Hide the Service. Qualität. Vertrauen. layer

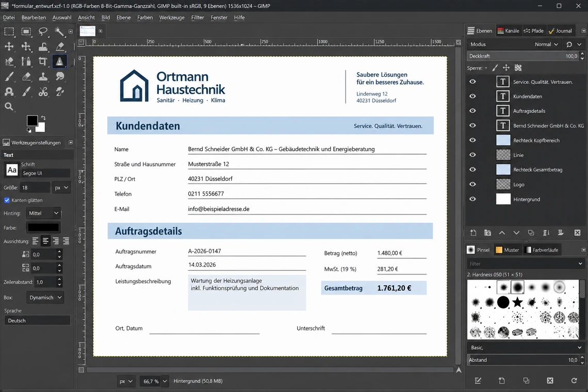(472, 82)
